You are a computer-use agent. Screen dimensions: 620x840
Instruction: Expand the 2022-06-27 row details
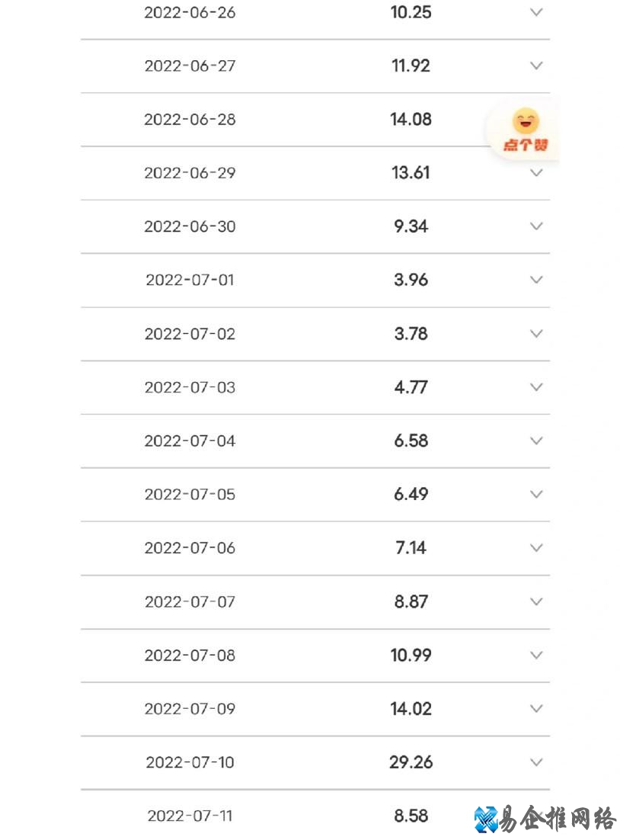coord(536,66)
